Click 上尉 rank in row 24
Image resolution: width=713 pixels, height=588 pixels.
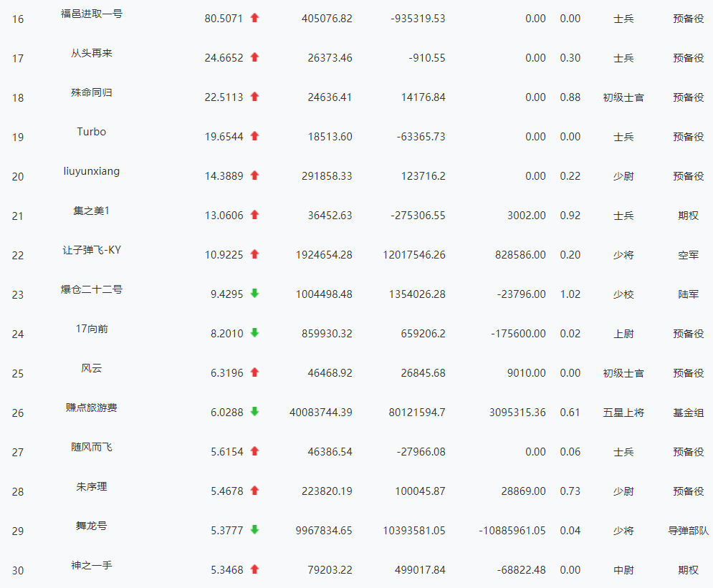click(x=623, y=334)
